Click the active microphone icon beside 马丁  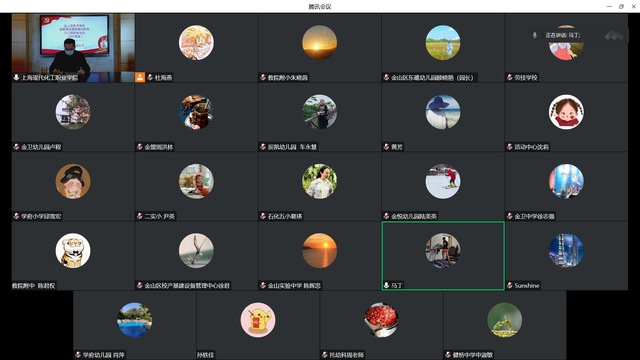click(386, 285)
